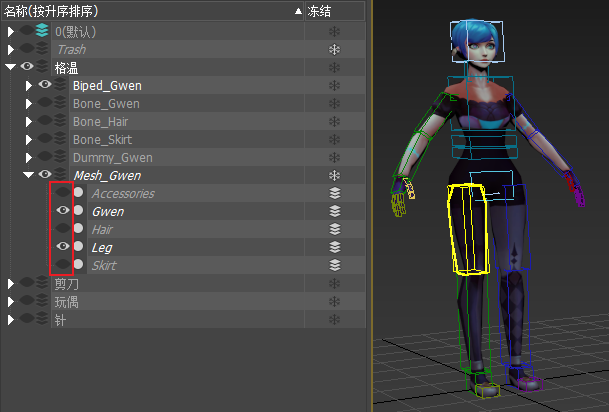609x412 pixels.
Task: Collapse the 格温 layer group
Action: point(11,67)
